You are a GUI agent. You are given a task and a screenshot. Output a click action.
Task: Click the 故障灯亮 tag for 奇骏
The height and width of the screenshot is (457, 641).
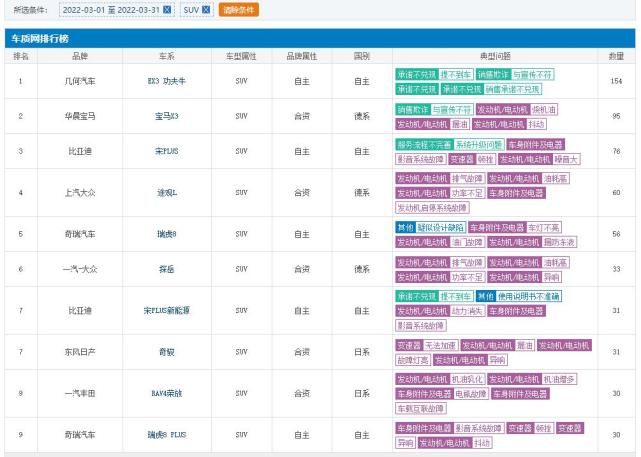pyautogui.click(x=412, y=361)
